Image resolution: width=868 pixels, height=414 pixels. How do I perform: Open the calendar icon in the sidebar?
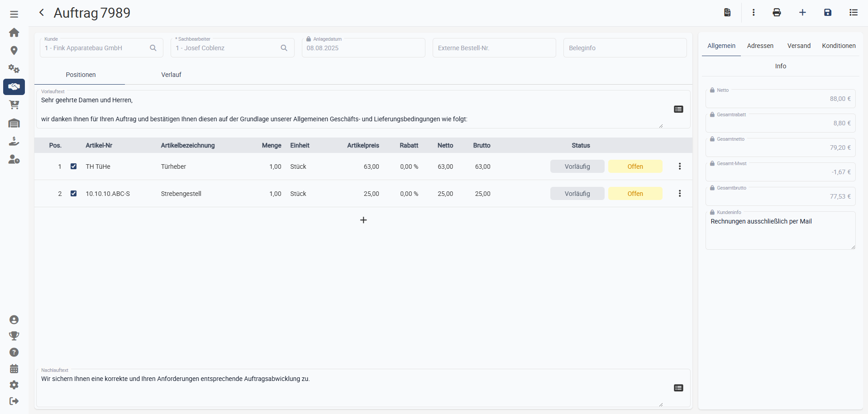coord(14,369)
